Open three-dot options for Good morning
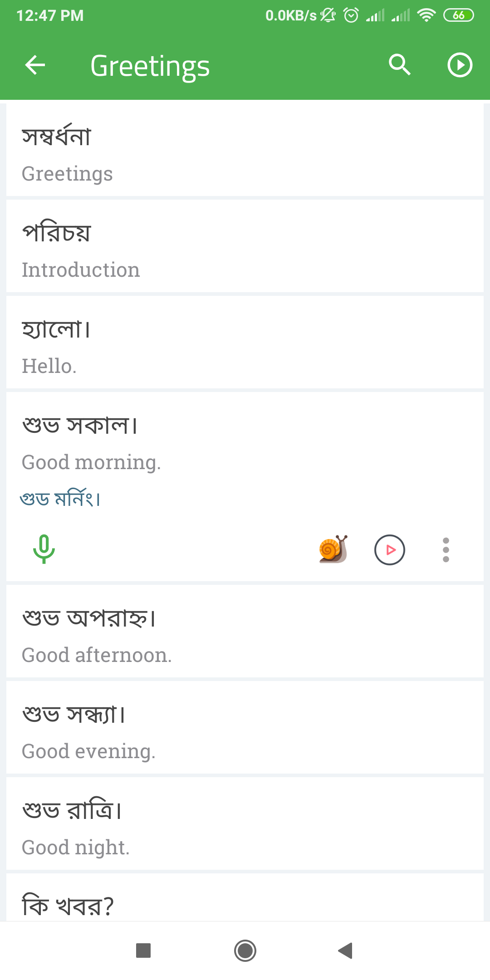This screenshot has height=980, width=490. point(446,550)
